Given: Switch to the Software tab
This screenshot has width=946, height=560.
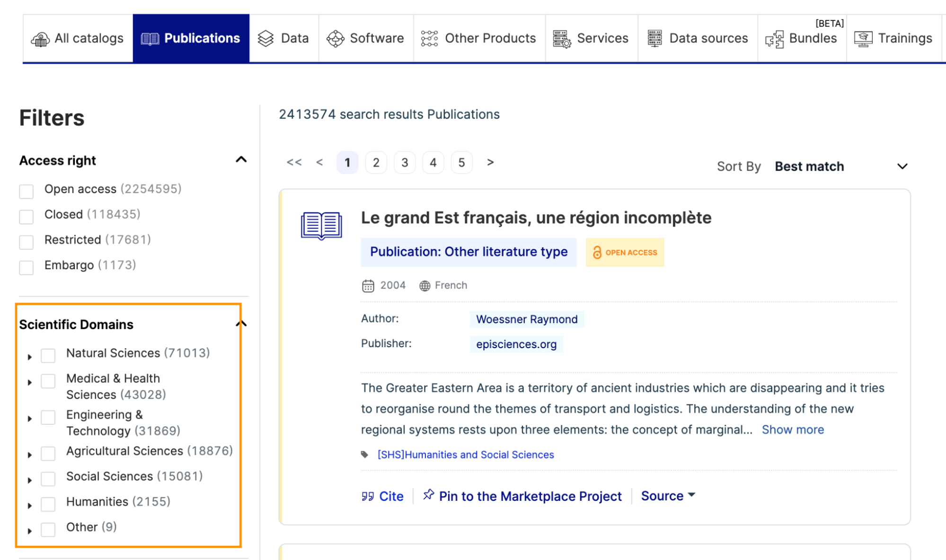Looking at the screenshot, I should (366, 38).
